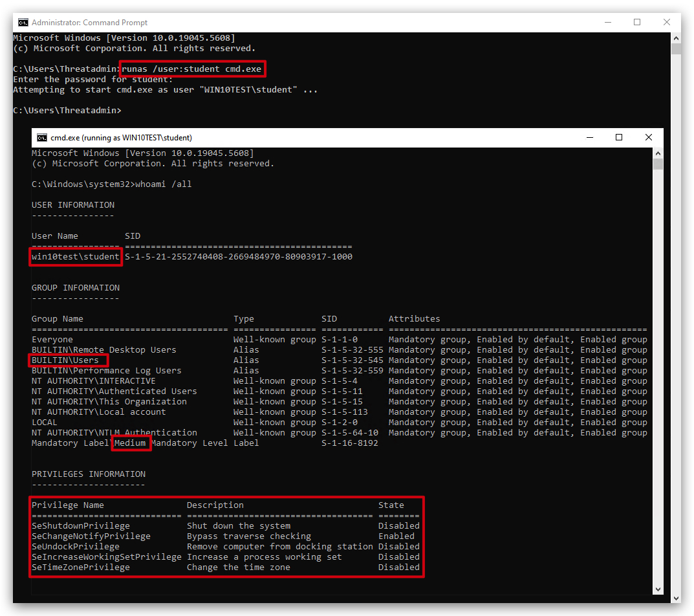Click 'C:\Users\Threatadmin>' lower prompt in Administrator window

[67, 110]
